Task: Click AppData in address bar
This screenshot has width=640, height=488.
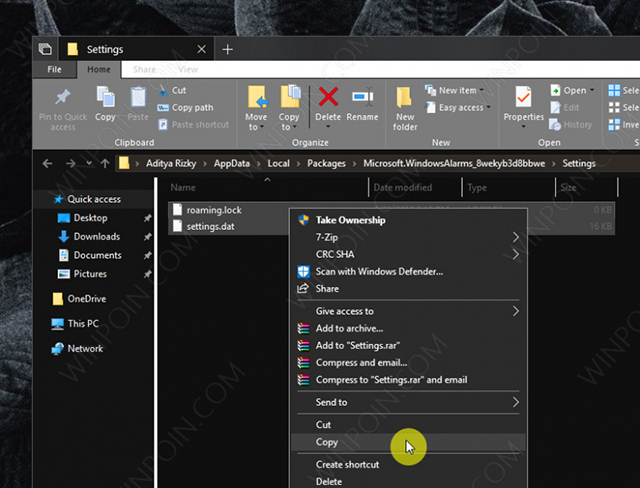Action: (231, 164)
